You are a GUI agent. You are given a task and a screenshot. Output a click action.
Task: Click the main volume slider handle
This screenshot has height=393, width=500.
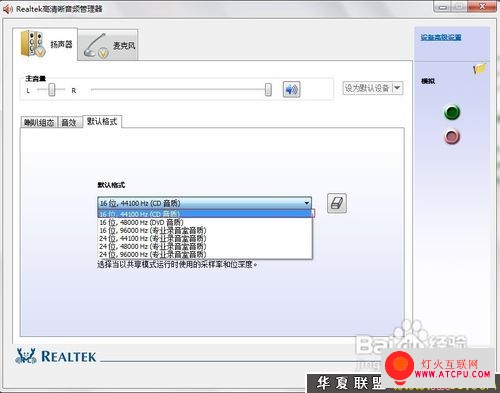pyautogui.click(x=268, y=89)
